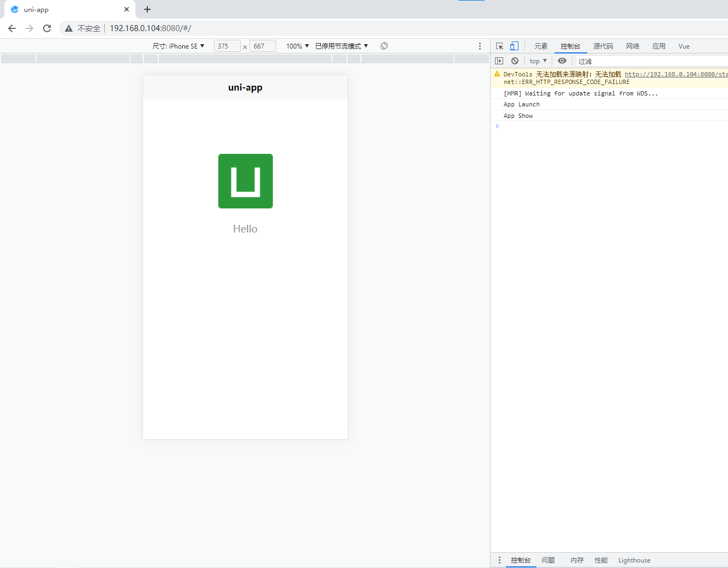Toggle the device toolbar icon
The height and width of the screenshot is (568, 728).
(514, 46)
